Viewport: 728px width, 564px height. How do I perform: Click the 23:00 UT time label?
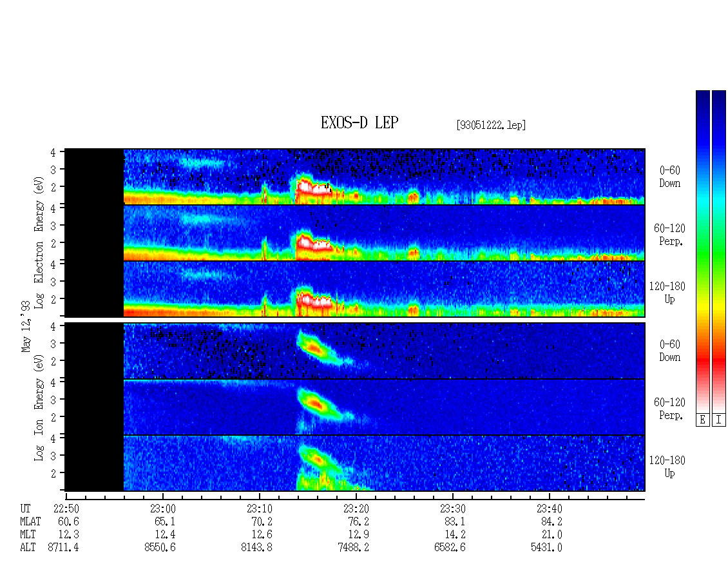pos(163,509)
